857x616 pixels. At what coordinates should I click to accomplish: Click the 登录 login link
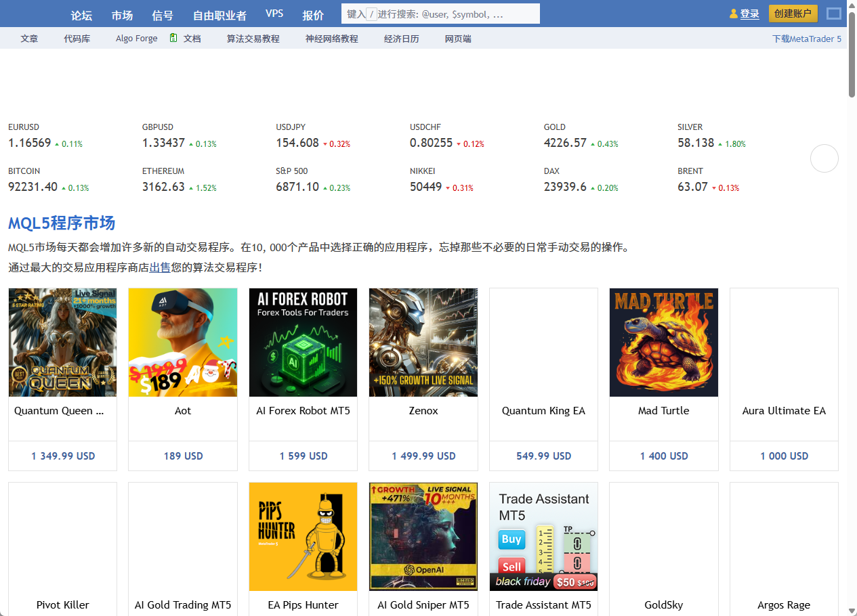pyautogui.click(x=748, y=13)
